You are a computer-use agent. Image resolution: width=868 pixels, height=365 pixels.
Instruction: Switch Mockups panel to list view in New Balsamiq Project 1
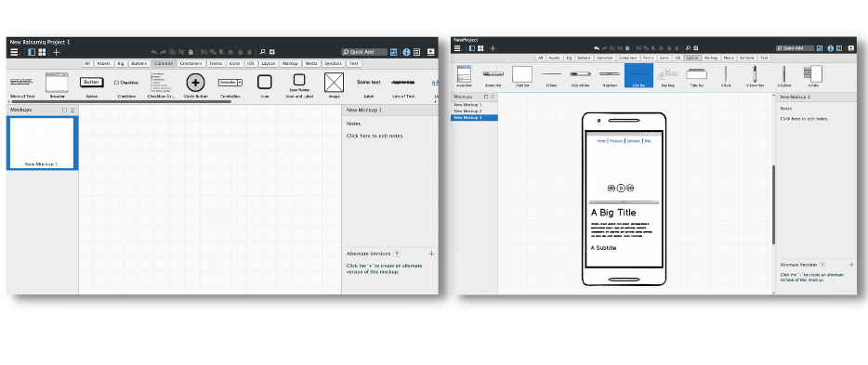72,110
